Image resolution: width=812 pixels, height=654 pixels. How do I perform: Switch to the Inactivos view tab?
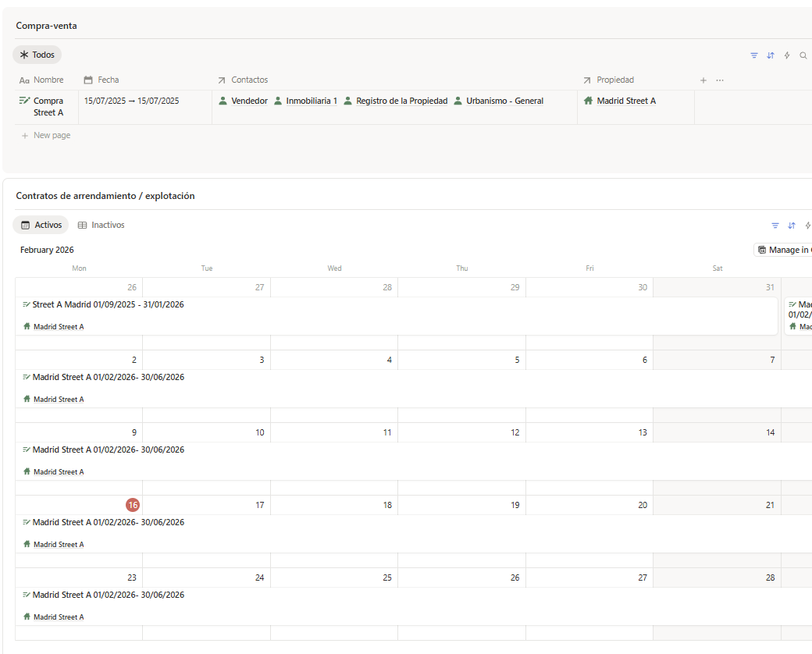(x=101, y=226)
